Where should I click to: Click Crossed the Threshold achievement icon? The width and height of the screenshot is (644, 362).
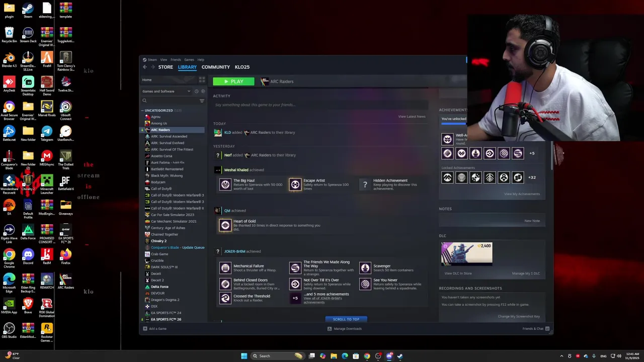pyautogui.click(x=225, y=298)
